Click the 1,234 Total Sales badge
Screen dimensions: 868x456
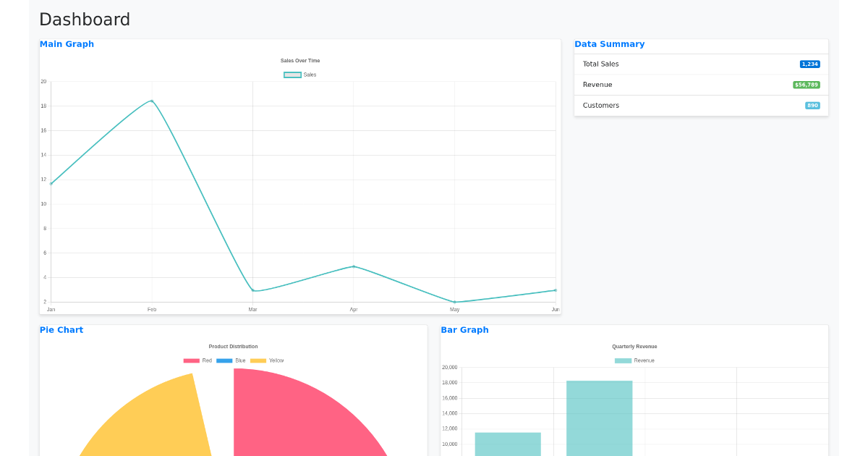point(811,64)
